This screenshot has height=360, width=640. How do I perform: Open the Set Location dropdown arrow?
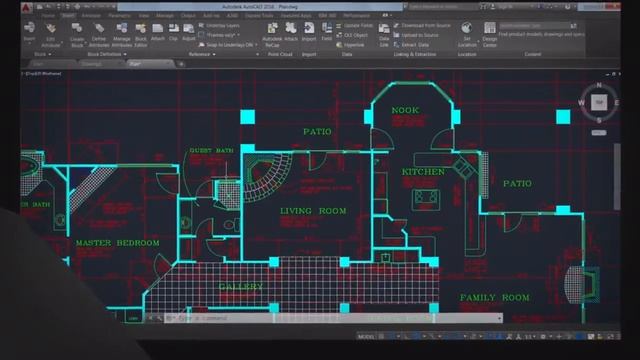478,42
